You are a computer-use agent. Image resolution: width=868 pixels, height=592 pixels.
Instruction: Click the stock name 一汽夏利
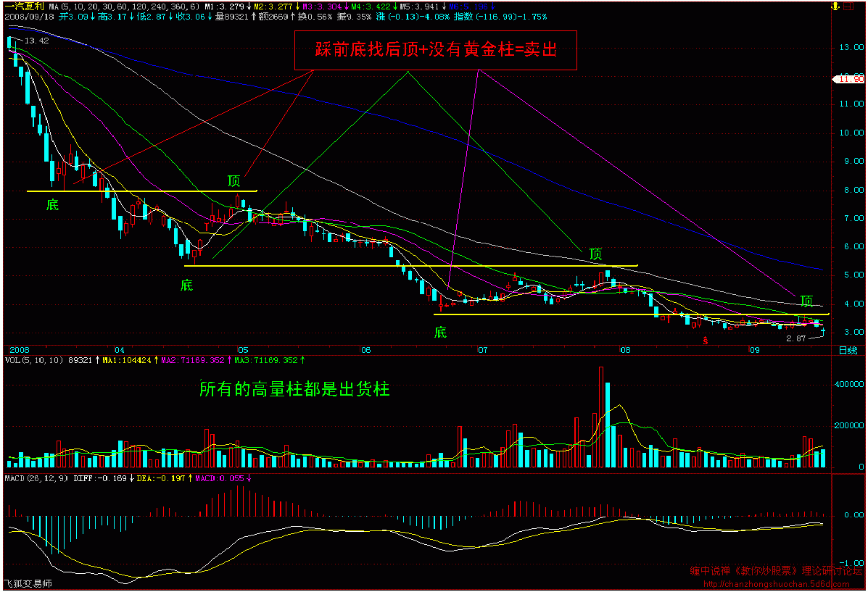click(24, 6)
